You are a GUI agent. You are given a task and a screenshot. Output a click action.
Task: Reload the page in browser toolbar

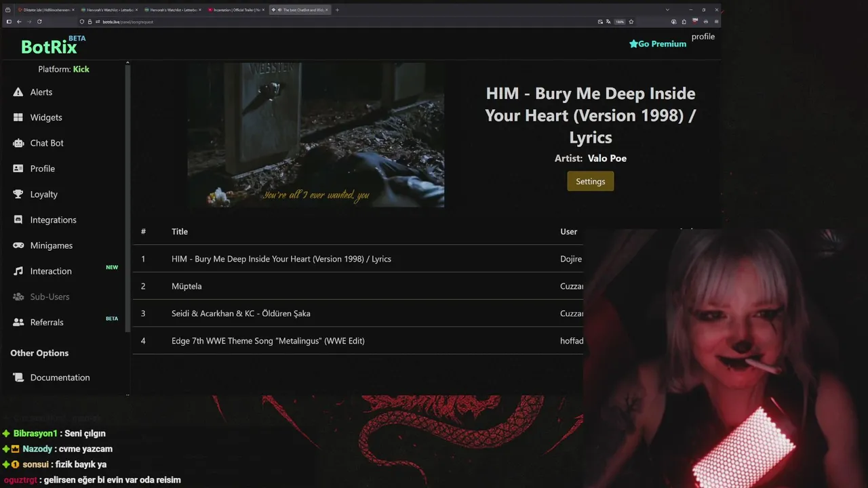point(39,22)
